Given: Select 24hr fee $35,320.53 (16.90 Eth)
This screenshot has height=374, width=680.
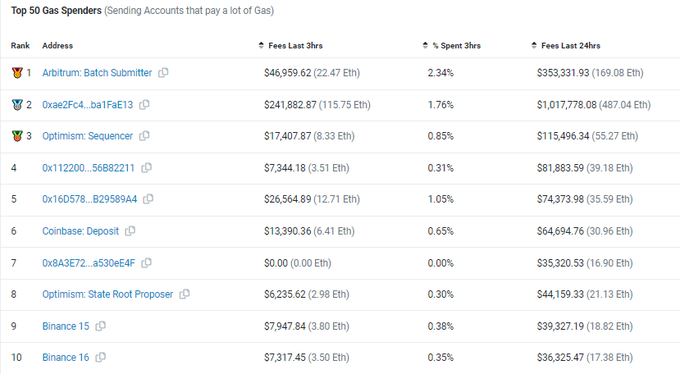Looking at the screenshot, I should pyautogui.click(x=585, y=263).
